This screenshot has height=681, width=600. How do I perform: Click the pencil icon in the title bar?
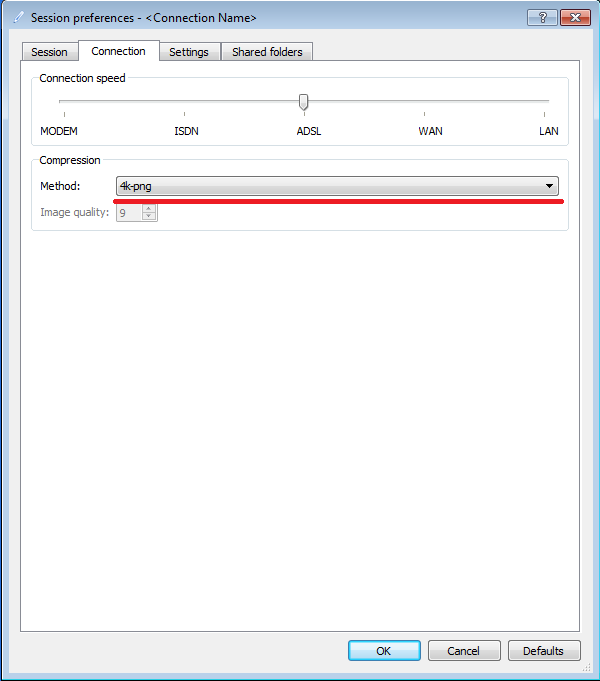18,18
